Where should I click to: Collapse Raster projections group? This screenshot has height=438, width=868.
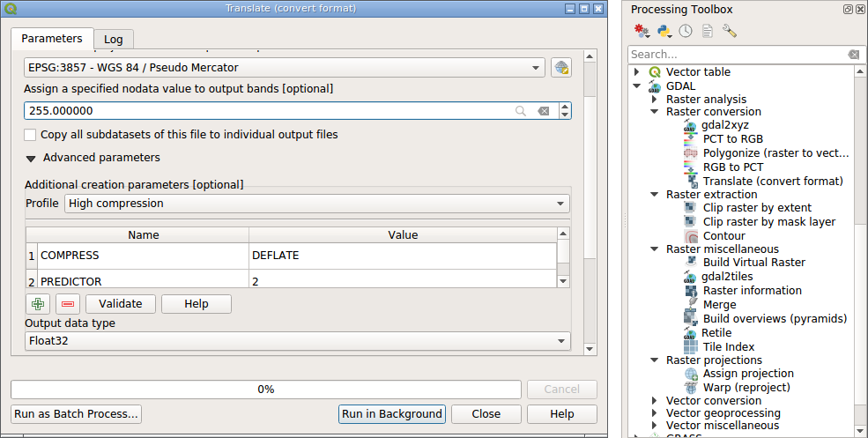pos(655,360)
